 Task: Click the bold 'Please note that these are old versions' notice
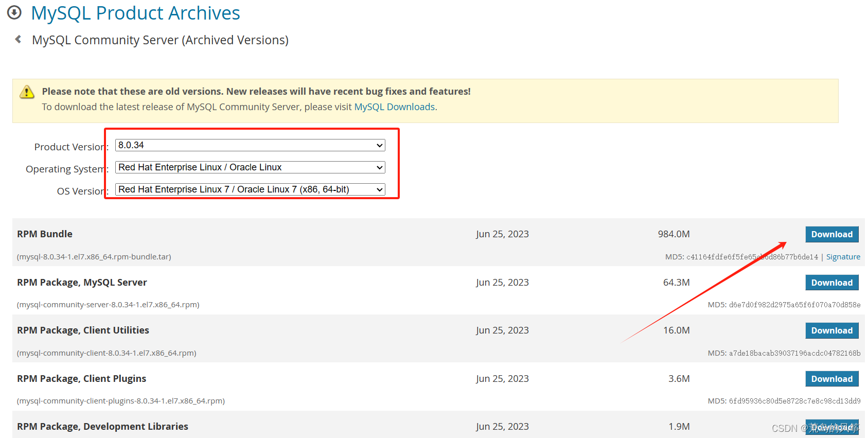(256, 91)
